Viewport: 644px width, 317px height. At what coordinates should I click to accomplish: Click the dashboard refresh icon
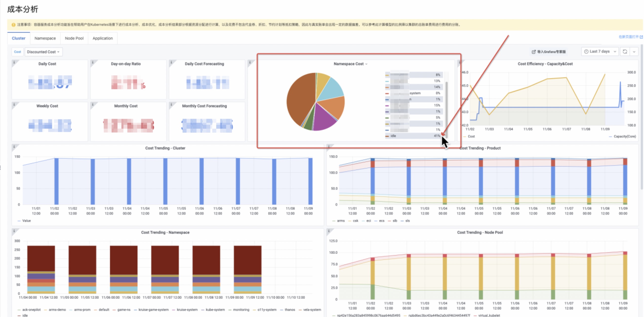click(x=625, y=52)
